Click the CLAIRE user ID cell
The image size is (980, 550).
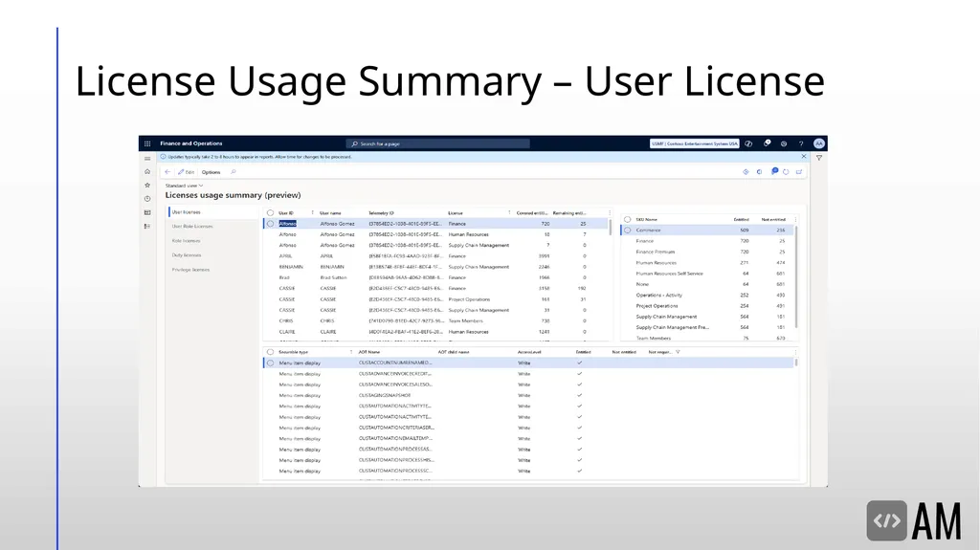click(287, 332)
